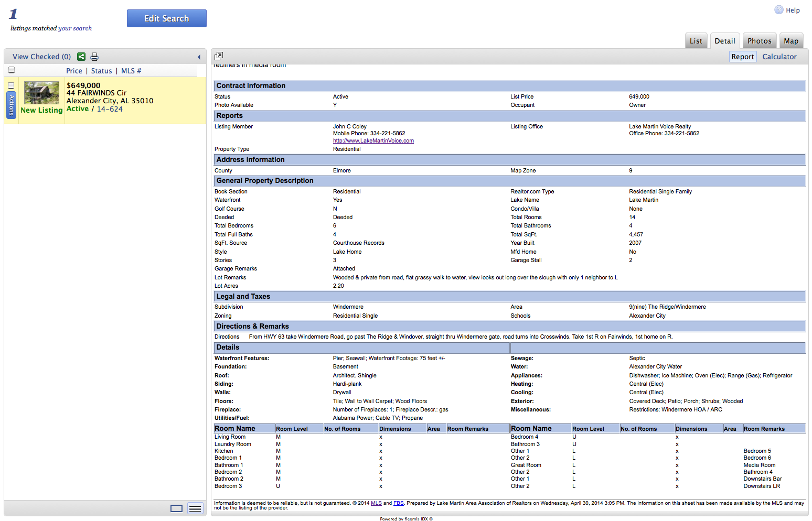Image resolution: width=812 pixels, height=521 pixels.
Task: Open the vertical Actions menu
Action: tap(11, 105)
